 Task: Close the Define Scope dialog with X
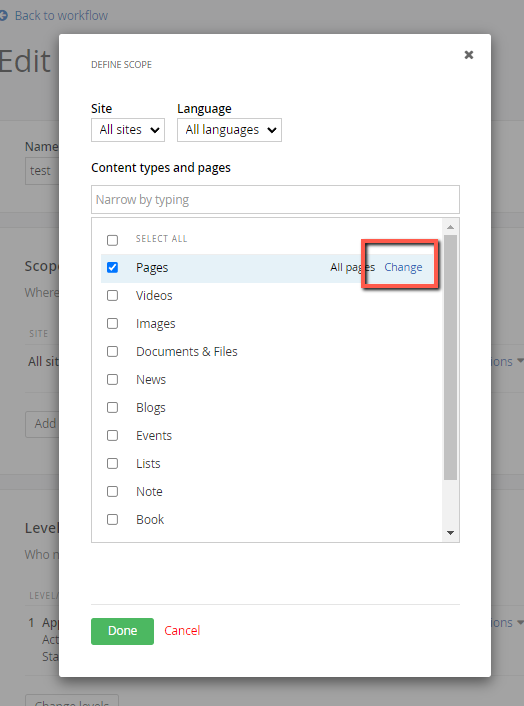coord(469,55)
